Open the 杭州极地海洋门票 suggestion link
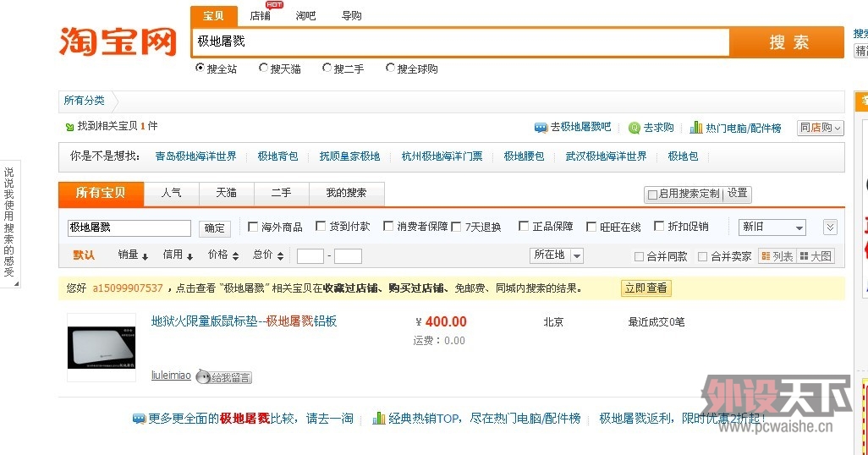This screenshot has height=455, width=868. click(x=442, y=156)
